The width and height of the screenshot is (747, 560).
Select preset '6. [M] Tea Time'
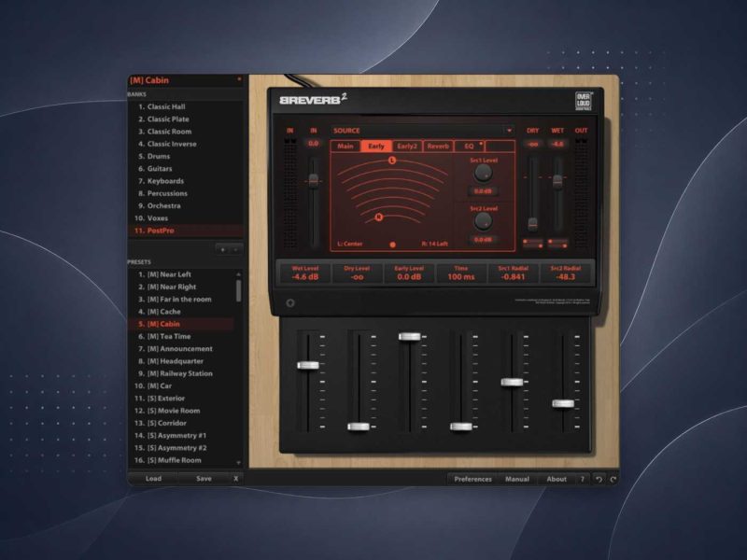[181, 336]
